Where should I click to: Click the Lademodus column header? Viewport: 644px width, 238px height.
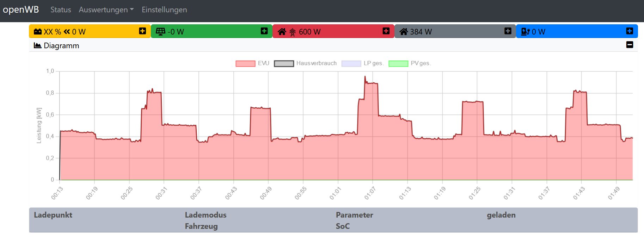(x=206, y=215)
